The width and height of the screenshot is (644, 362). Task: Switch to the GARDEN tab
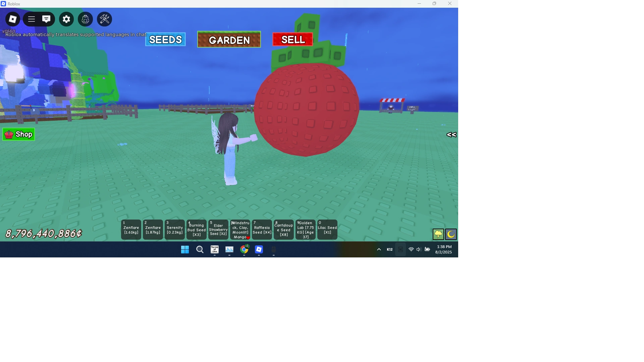click(x=229, y=40)
